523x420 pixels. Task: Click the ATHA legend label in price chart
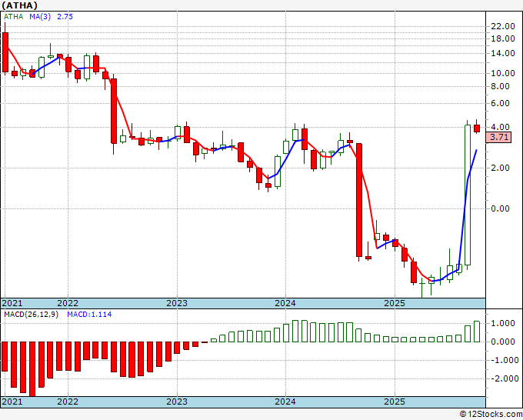click(14, 17)
